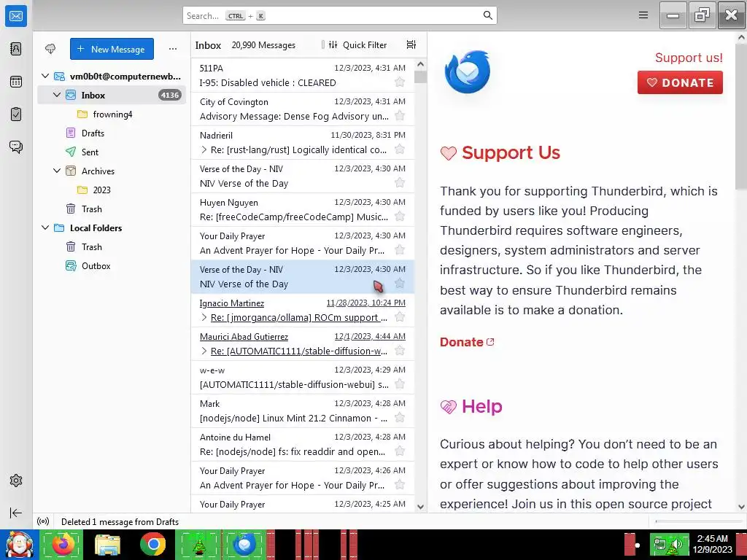Click the New Message button
This screenshot has width=747, height=560.
[112, 49]
